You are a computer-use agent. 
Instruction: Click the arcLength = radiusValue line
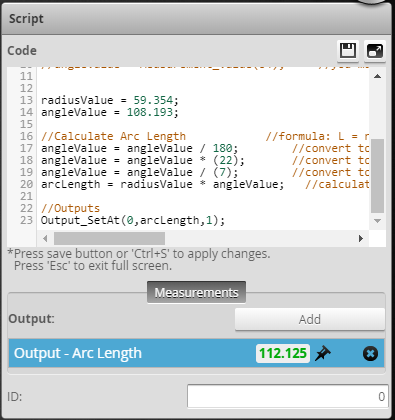163,184
